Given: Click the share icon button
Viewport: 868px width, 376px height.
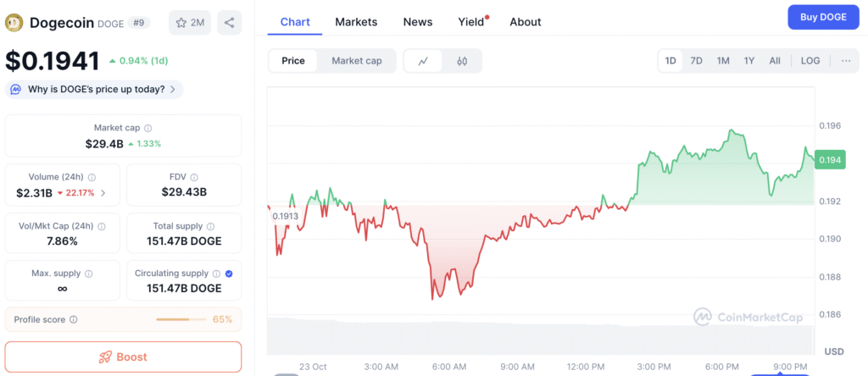Looking at the screenshot, I should pyautogui.click(x=229, y=23).
